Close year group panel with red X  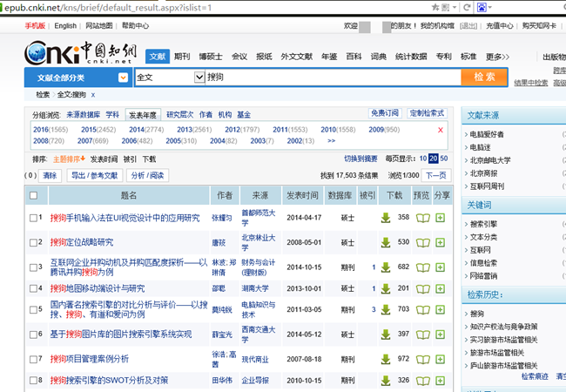(441, 130)
